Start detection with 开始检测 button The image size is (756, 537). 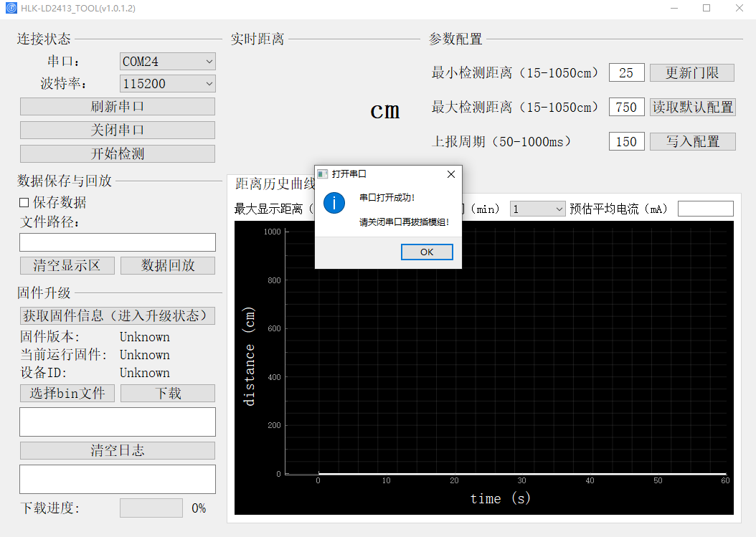tap(118, 153)
